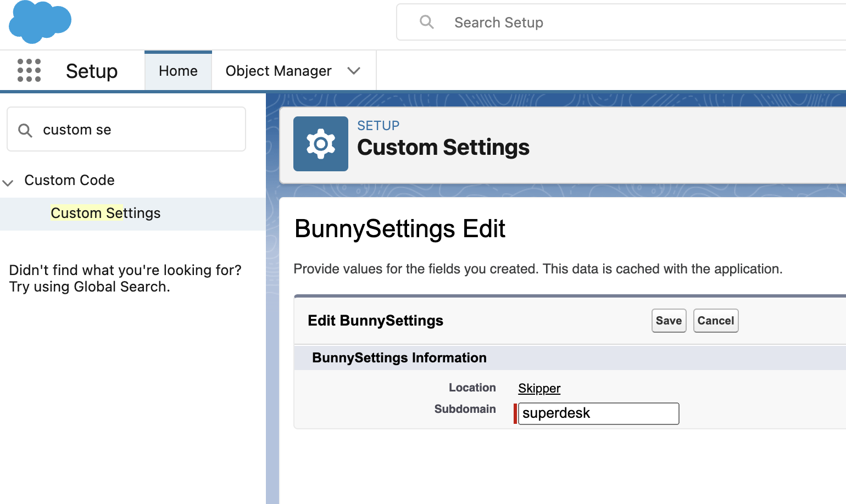The image size is (846, 504).
Task: Click the Quick Find box containing 'custom se'
Action: click(x=126, y=130)
